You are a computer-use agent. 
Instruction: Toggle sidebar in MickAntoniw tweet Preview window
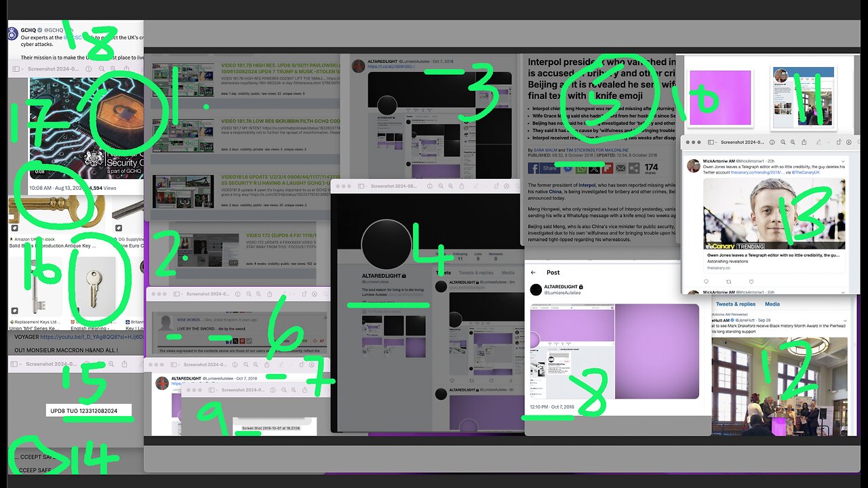(x=711, y=142)
